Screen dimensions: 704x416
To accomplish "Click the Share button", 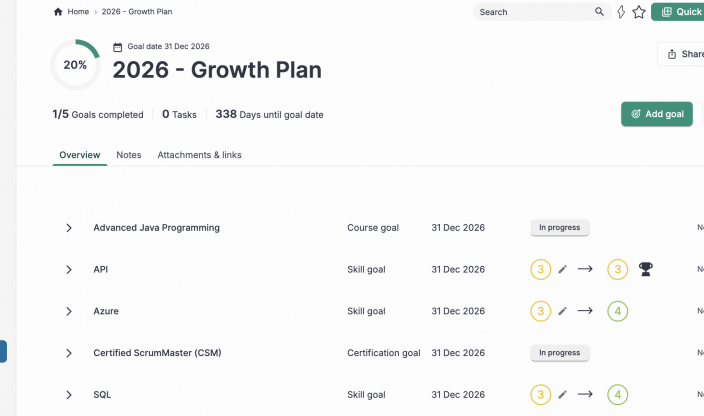I will [684, 54].
